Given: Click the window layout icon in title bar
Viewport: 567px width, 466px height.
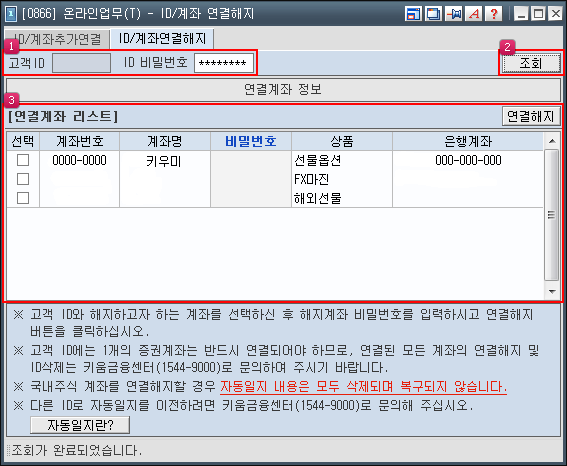Looking at the screenshot, I should point(413,14).
